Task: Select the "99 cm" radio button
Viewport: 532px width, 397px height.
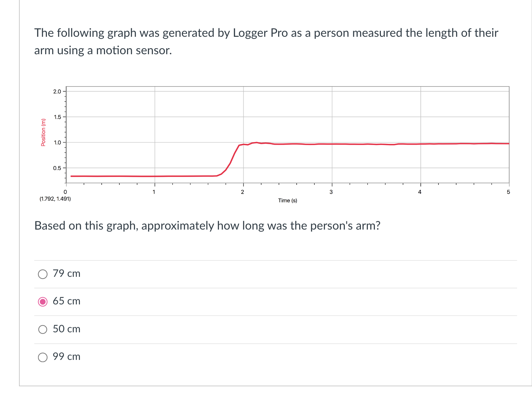Action: coord(43,357)
